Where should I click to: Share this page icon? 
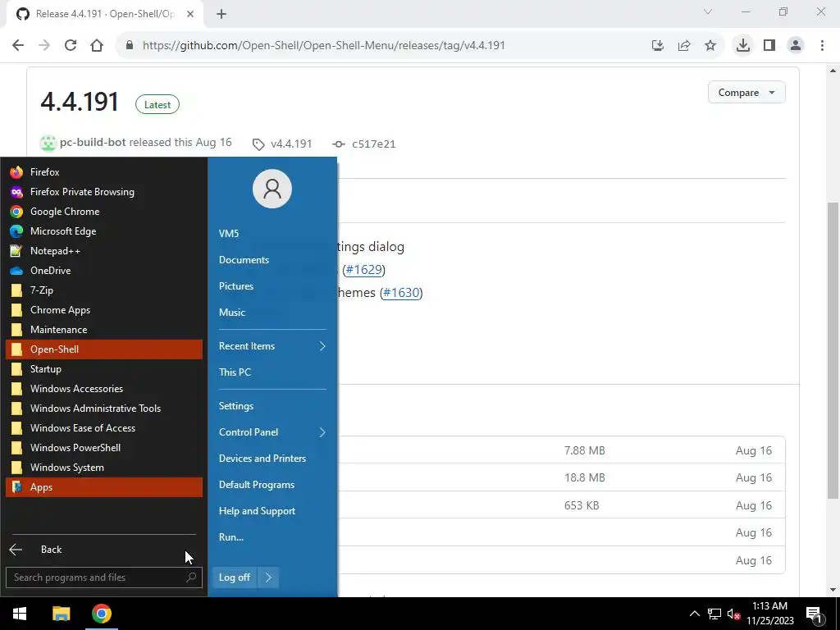(684, 46)
